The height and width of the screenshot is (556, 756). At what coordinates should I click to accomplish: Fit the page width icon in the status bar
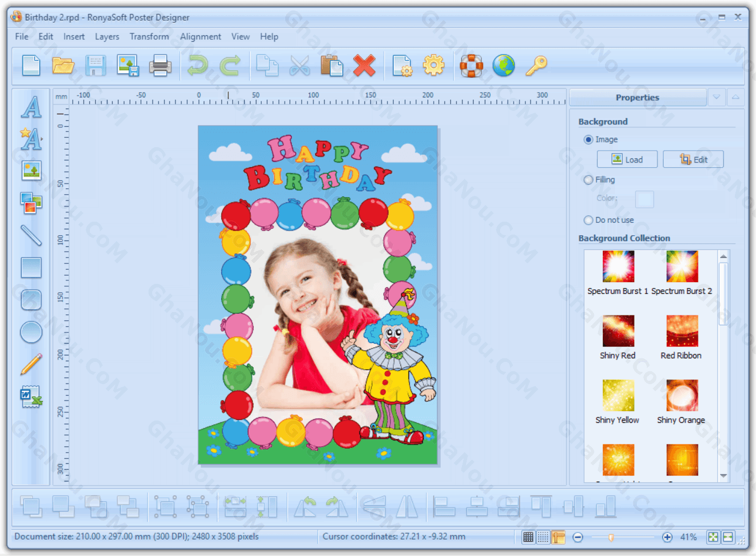coord(728,537)
